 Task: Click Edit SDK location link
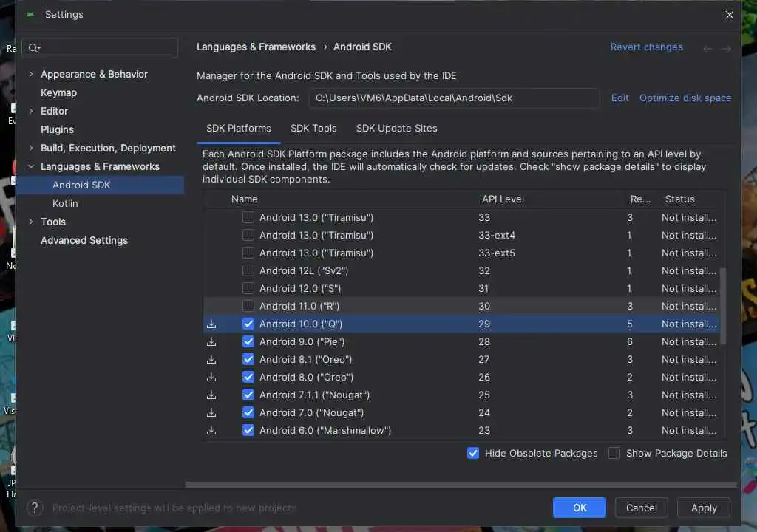point(619,98)
